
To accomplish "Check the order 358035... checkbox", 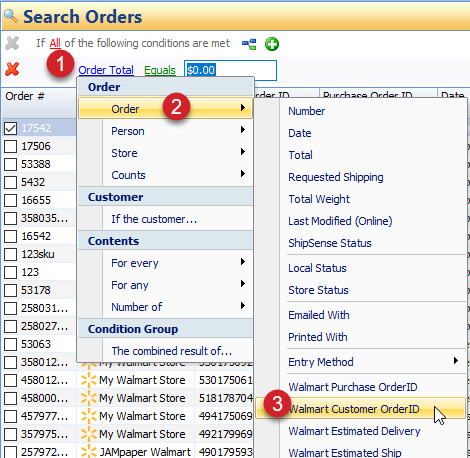I will 11,218.
